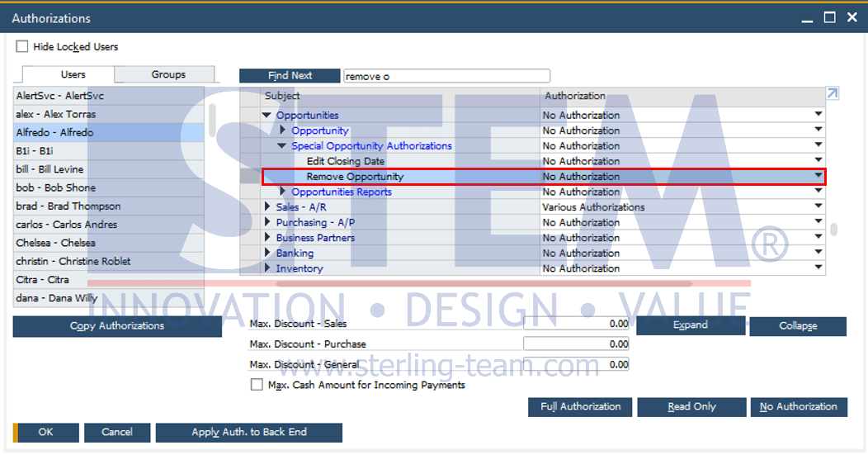The height and width of the screenshot is (455, 868).
Task: Expand the Banking tree node
Action: 267,254
